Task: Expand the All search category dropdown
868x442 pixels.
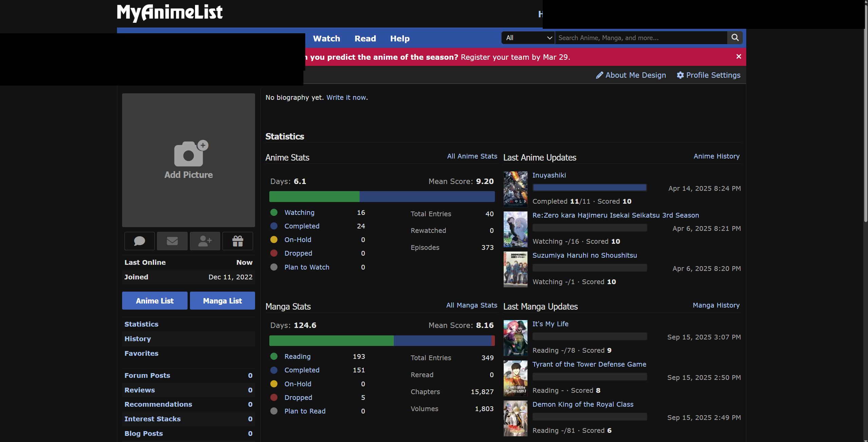Action: pyautogui.click(x=528, y=38)
